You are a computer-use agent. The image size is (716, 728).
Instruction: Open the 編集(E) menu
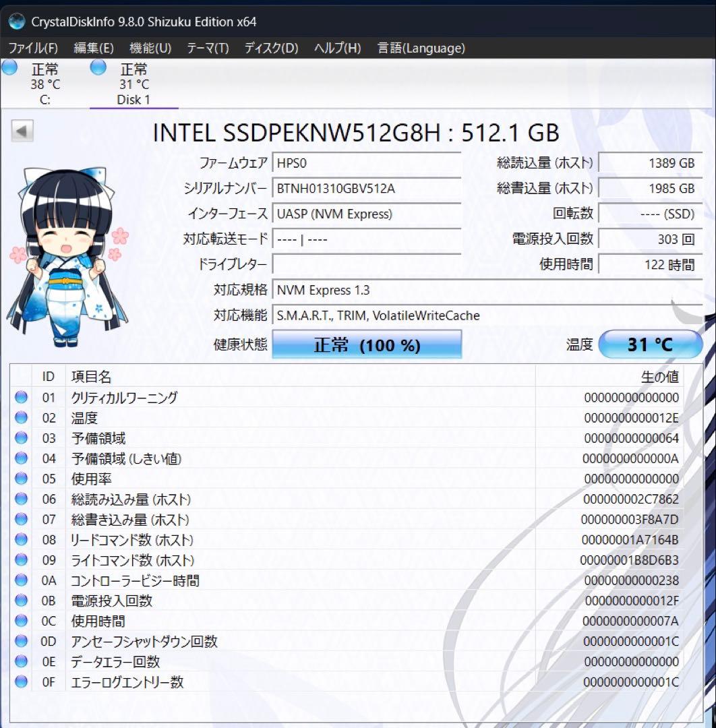(x=94, y=48)
